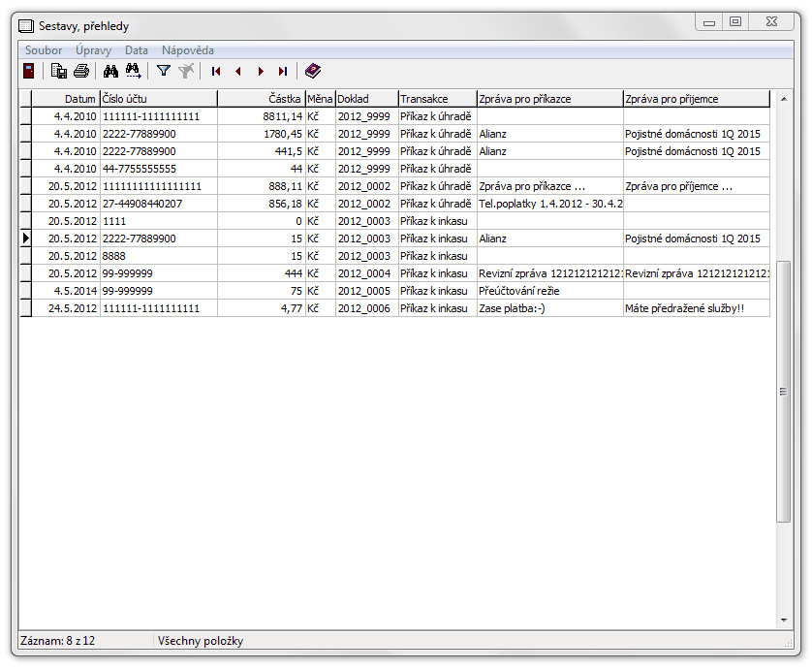Open the Úpravy menu
812x669 pixels.
click(x=93, y=50)
